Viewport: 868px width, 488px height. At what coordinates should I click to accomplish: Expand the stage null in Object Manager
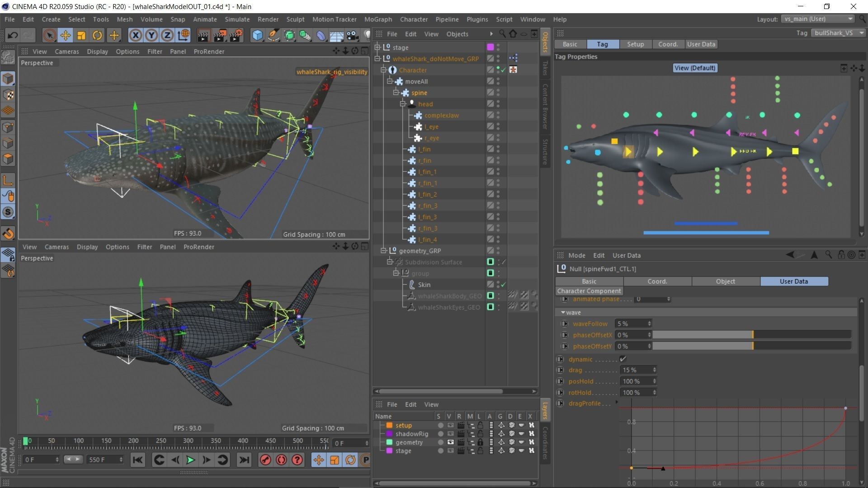(x=377, y=47)
